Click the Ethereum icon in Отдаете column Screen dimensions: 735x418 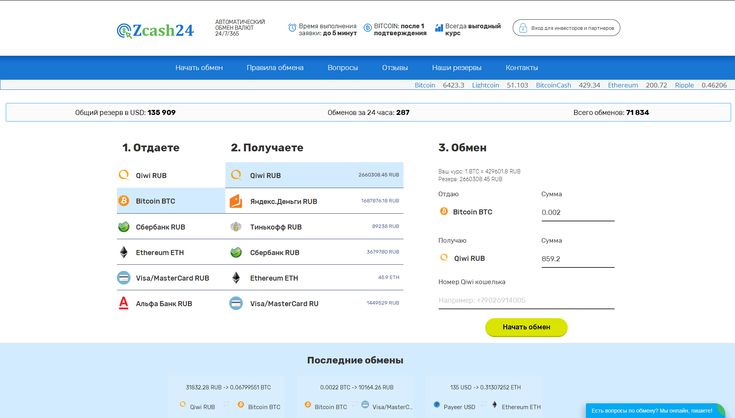coord(124,253)
